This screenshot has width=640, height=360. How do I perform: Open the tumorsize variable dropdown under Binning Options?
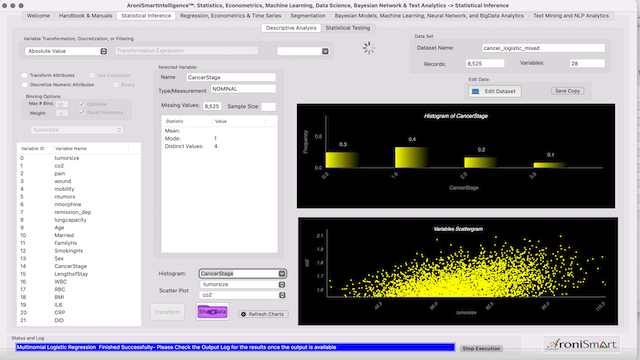pyautogui.click(x=77, y=130)
